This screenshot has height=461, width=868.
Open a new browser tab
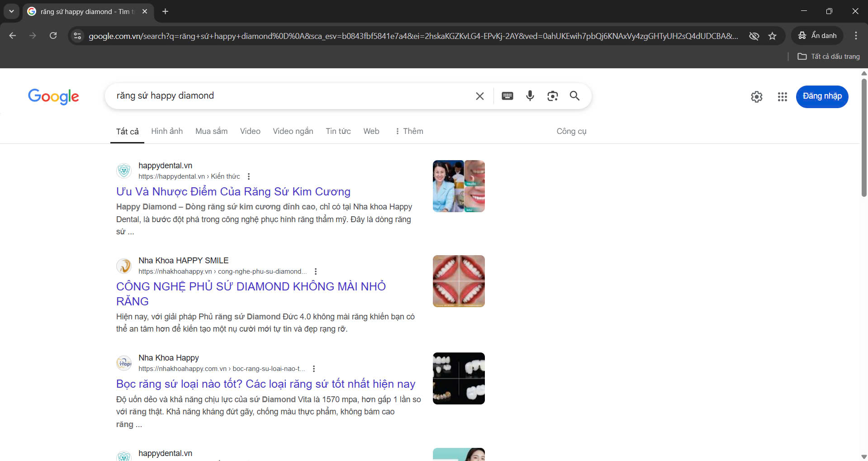click(x=166, y=11)
